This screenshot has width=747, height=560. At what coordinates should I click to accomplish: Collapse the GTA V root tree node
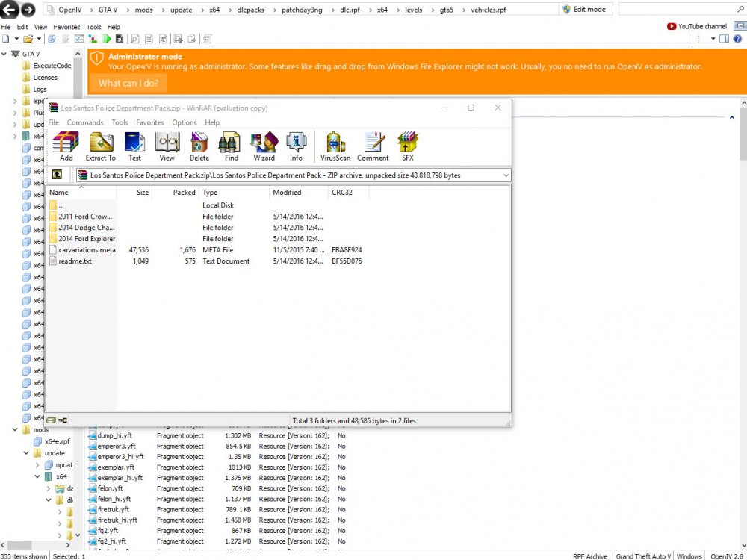pos(5,55)
